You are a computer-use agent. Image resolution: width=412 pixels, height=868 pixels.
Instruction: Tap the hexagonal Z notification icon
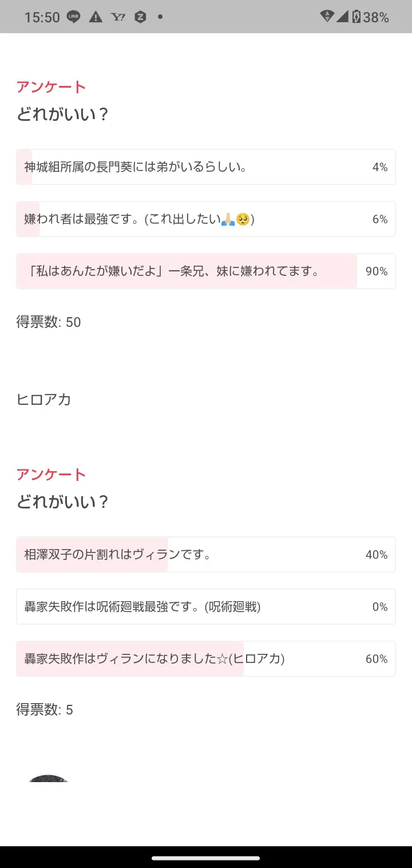[140, 17]
